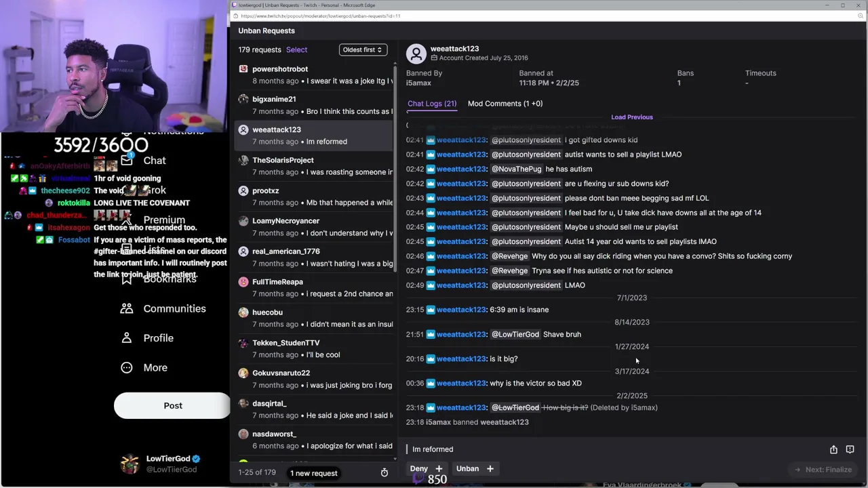Screen dimensions: 868x488
Task: Click the stopwatch icon below the request list
Action: tap(384, 472)
